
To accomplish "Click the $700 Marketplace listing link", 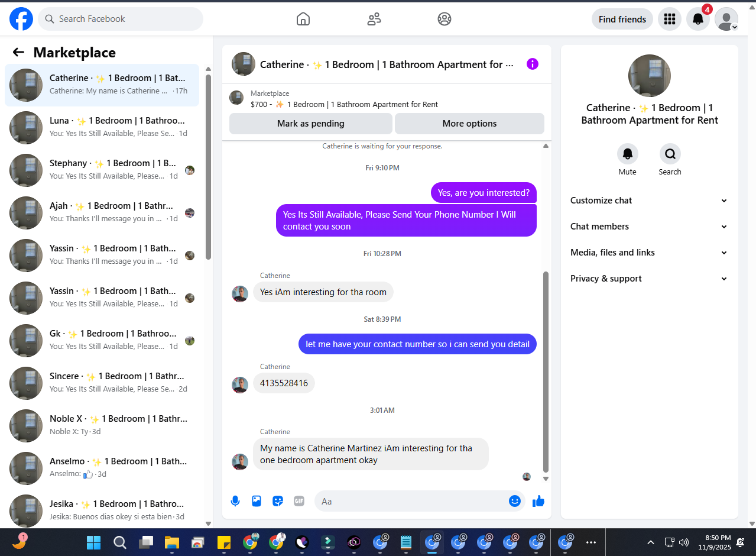I will pos(344,104).
